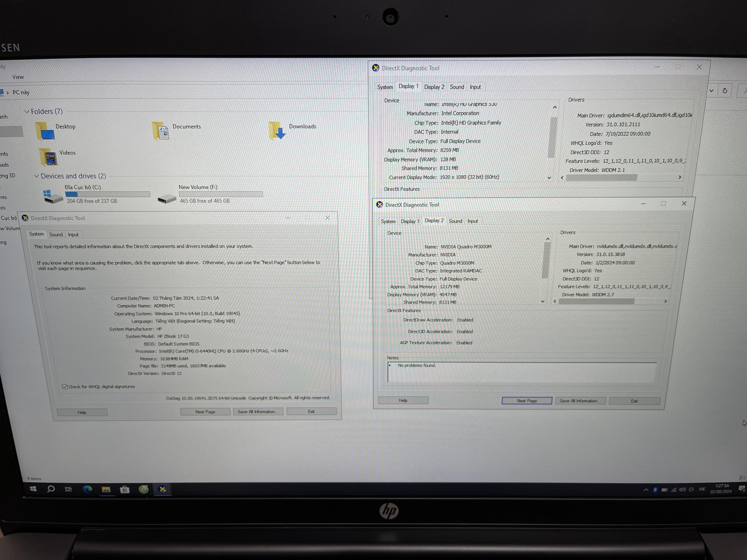Image resolution: width=747 pixels, height=560 pixels.
Task: Open the Downloads folder icon
Action: pyautogui.click(x=277, y=131)
